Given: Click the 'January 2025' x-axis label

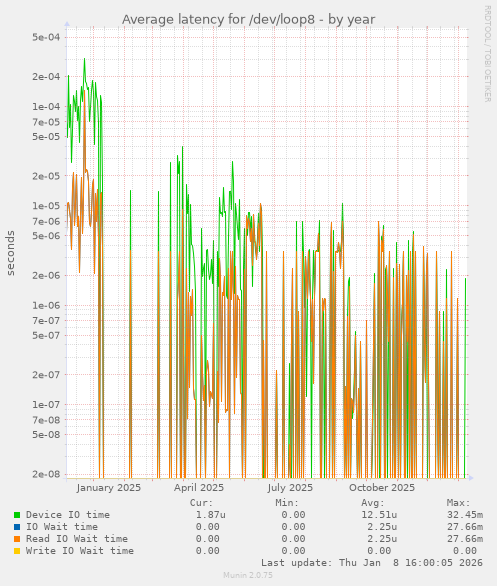Looking at the screenshot, I should [109, 488].
